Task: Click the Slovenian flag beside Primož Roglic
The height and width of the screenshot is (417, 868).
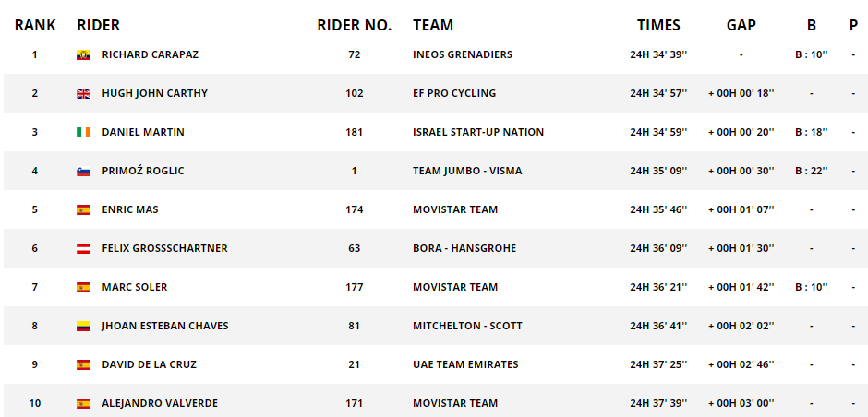Action: (83, 171)
